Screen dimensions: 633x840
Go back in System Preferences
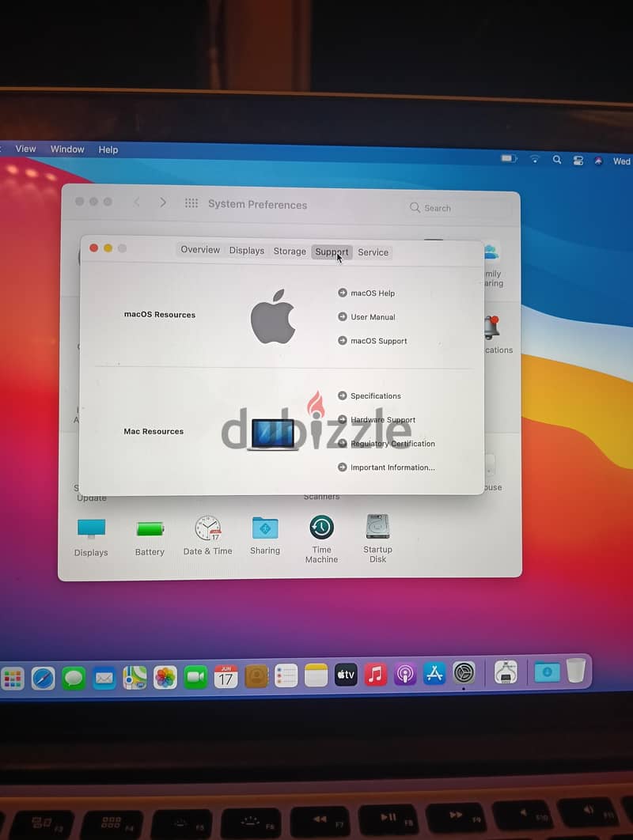point(137,202)
